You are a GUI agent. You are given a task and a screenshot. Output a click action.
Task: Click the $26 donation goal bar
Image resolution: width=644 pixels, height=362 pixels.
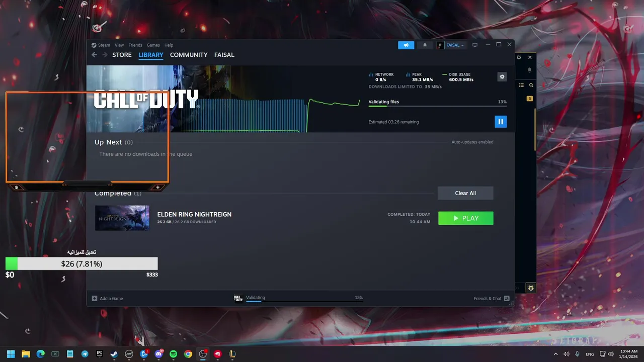pos(82,263)
